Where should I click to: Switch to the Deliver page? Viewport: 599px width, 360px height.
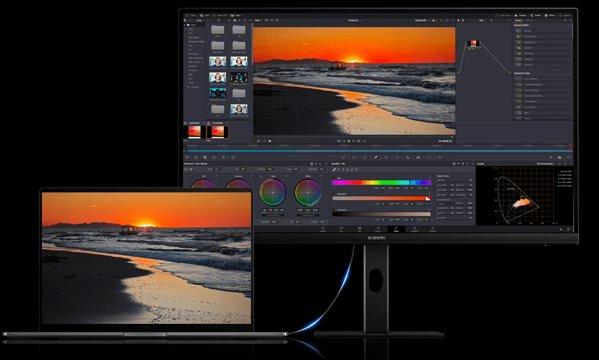433,229
